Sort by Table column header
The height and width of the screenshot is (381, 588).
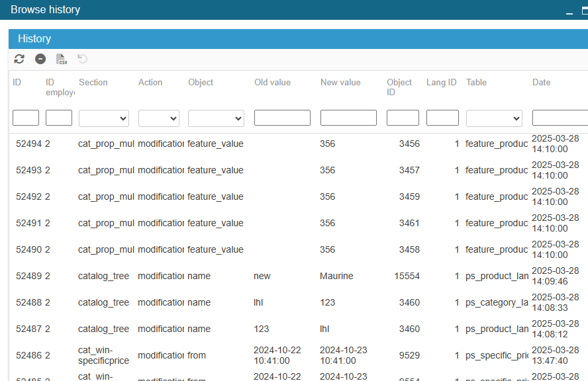click(x=476, y=83)
